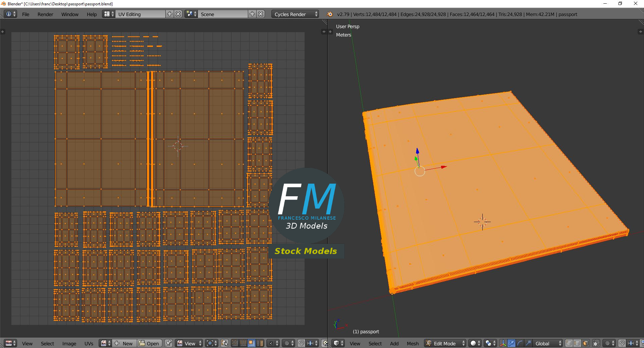644x348 pixels.
Task: Select face select mode cube icon
Action: [586, 343]
